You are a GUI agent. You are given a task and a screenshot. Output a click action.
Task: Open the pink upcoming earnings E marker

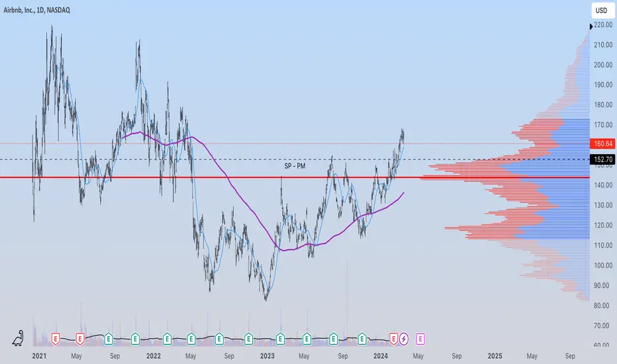click(x=420, y=338)
